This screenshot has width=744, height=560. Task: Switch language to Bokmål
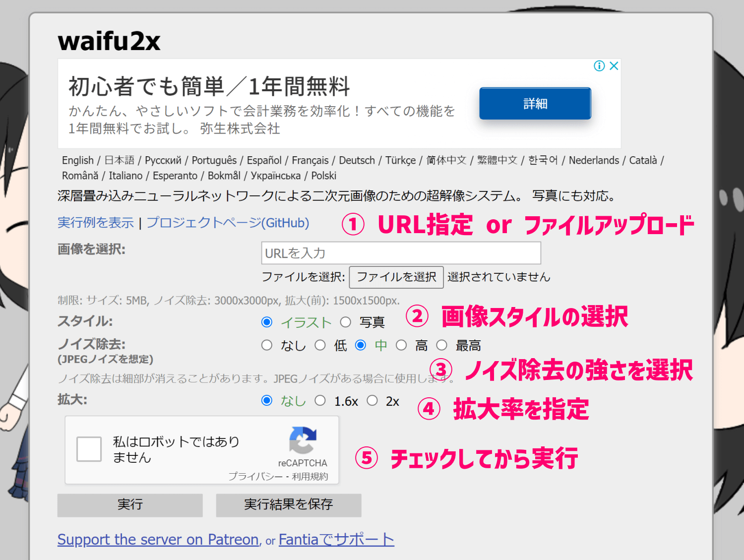(224, 176)
